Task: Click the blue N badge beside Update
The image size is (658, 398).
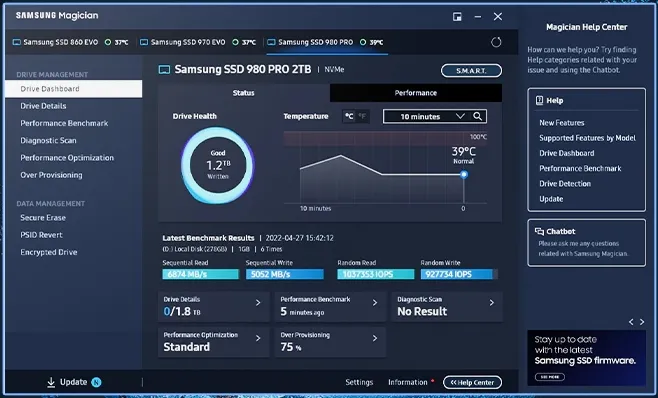Action: [96, 382]
